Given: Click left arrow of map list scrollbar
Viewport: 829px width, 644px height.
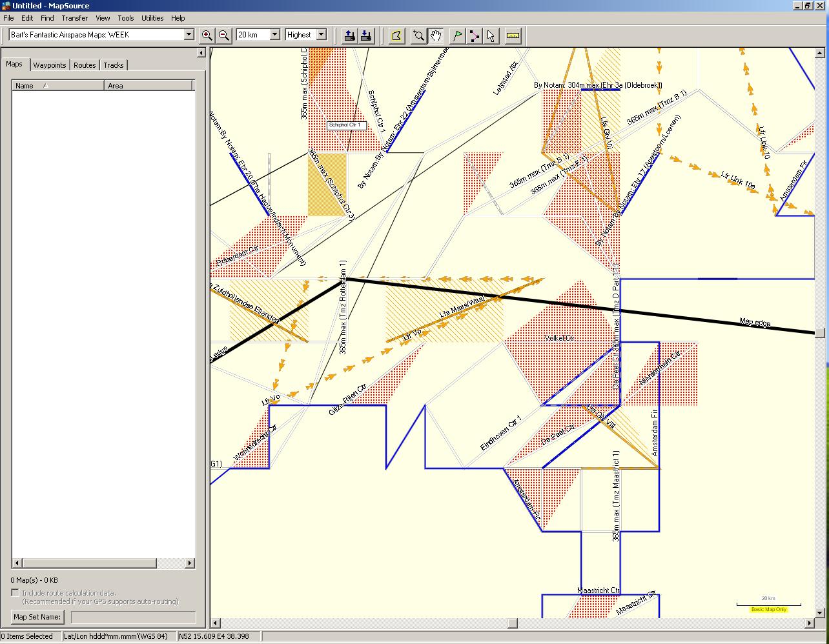Looking at the screenshot, I should pyautogui.click(x=17, y=563).
